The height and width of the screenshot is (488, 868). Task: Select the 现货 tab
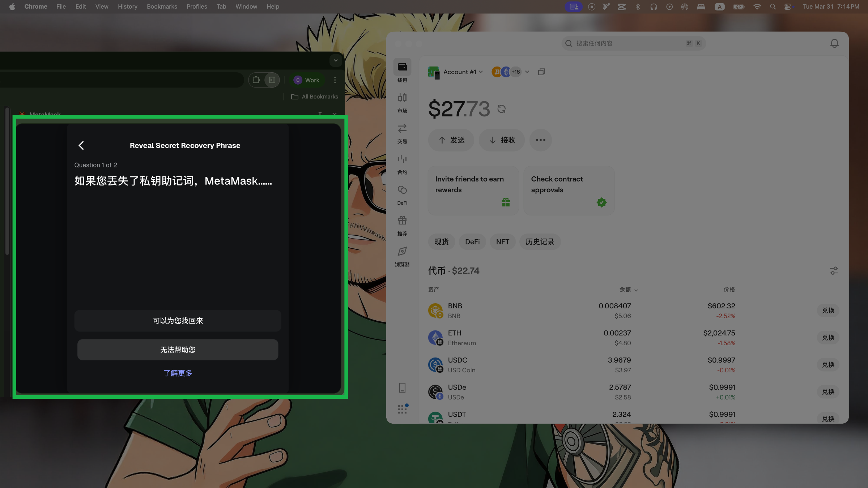click(441, 241)
